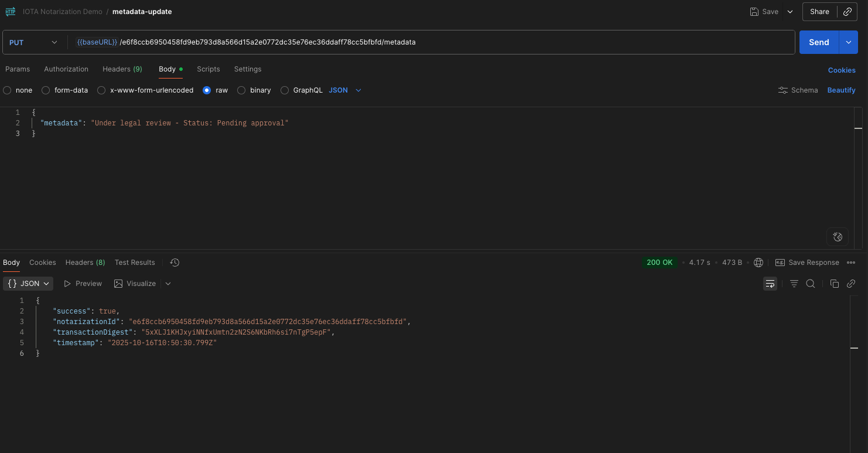The height and width of the screenshot is (453, 868).
Task: Click the Send button
Action: click(818, 42)
